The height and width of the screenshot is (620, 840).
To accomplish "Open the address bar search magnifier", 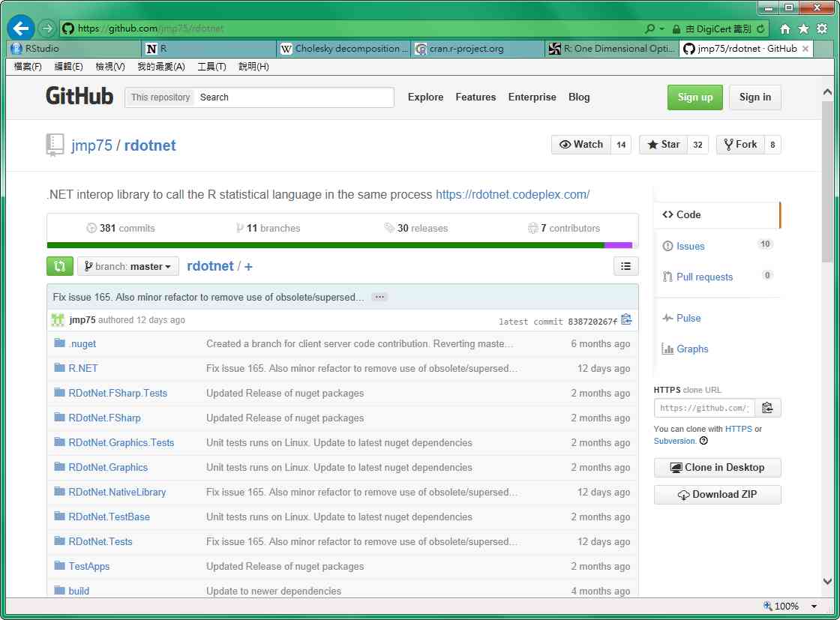I will coord(649,28).
